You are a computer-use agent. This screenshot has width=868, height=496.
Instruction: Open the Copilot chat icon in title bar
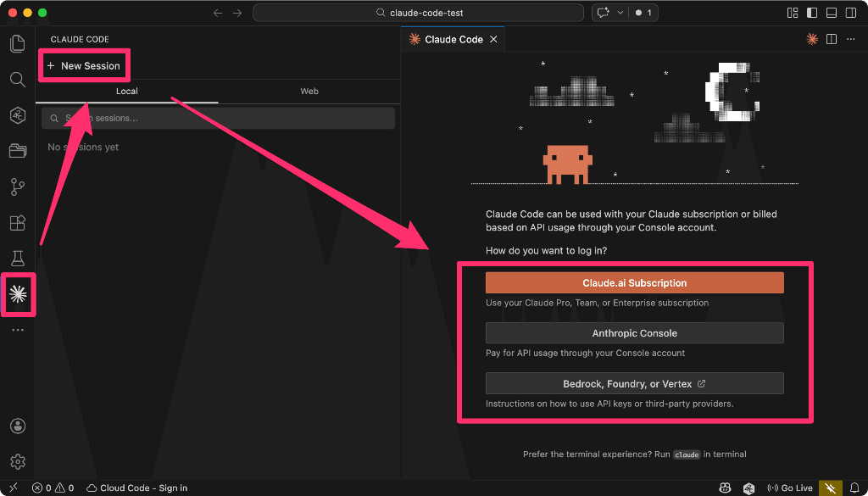[603, 13]
